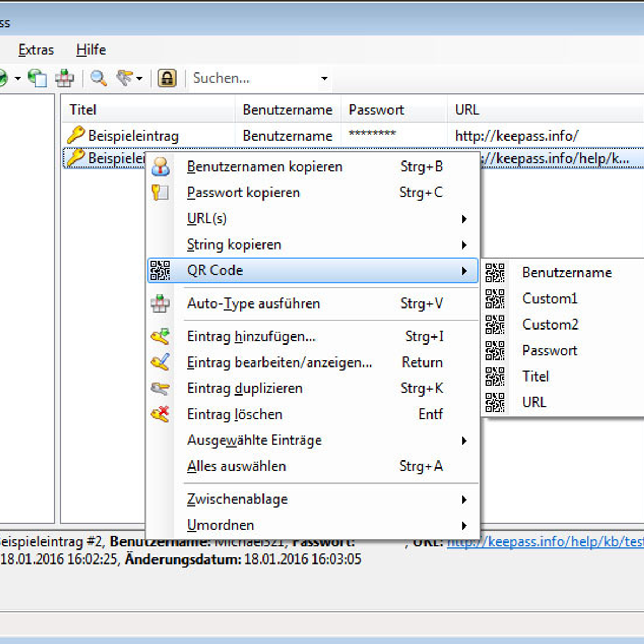
Task: Expand the Ausgewählte Einträge submenu
Action: (464, 441)
